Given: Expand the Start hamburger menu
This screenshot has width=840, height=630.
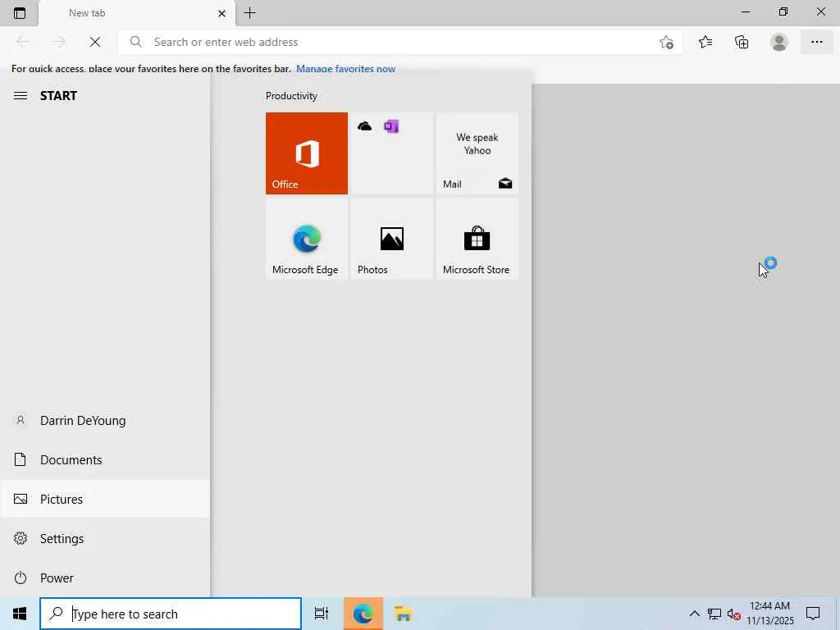Looking at the screenshot, I should coord(21,96).
